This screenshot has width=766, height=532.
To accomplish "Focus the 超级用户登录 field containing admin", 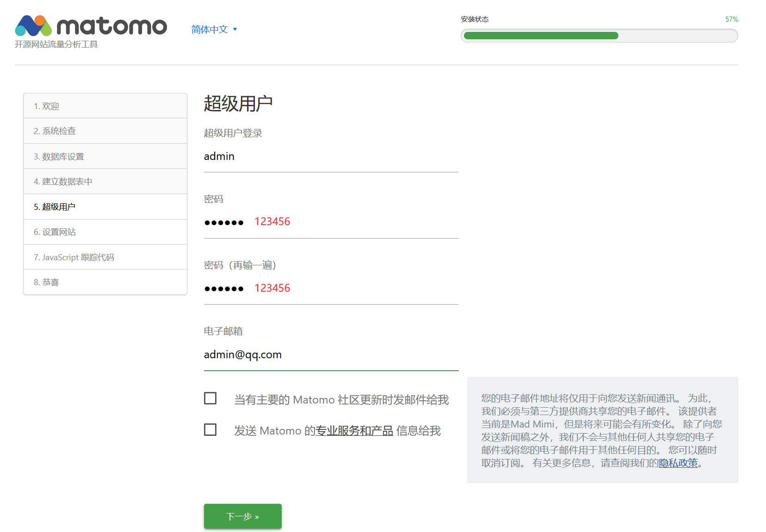I will click(x=331, y=157).
